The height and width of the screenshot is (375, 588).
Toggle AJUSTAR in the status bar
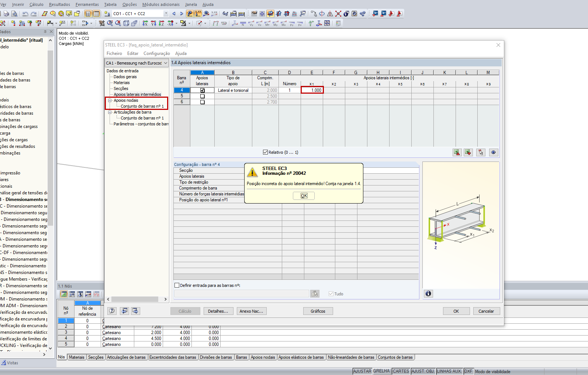coord(362,371)
